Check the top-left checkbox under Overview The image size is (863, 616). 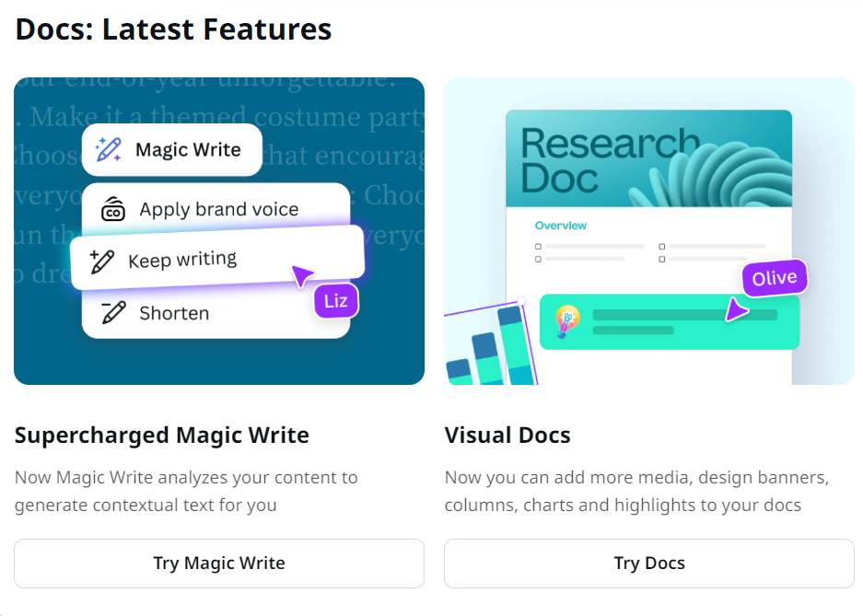point(538,247)
